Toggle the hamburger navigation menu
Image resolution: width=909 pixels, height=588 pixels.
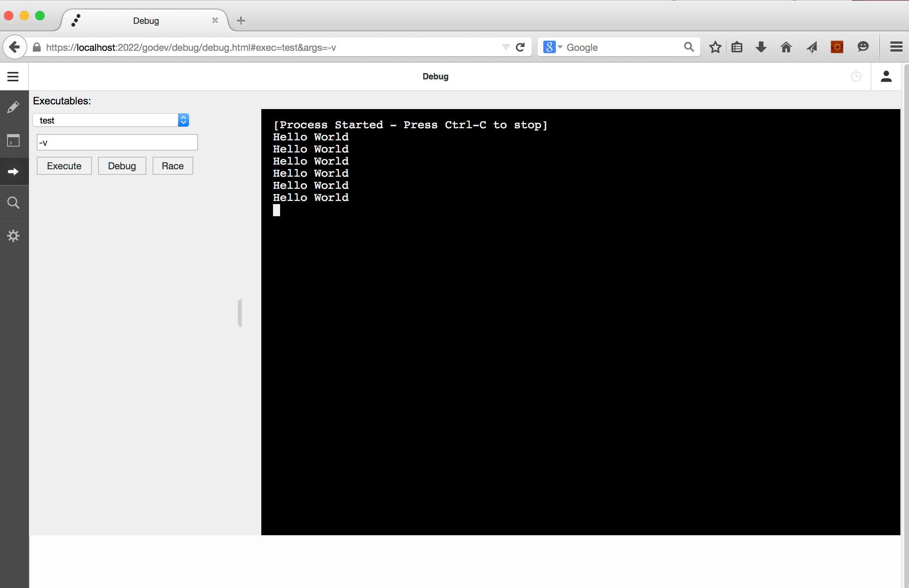(13, 77)
